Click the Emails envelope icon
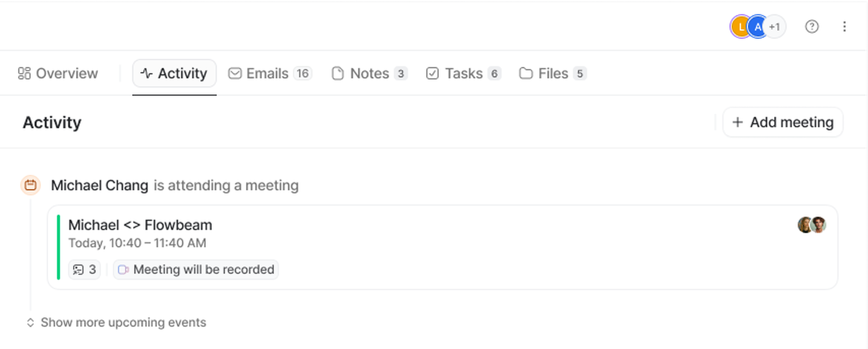The width and height of the screenshot is (868, 349). [x=235, y=73]
